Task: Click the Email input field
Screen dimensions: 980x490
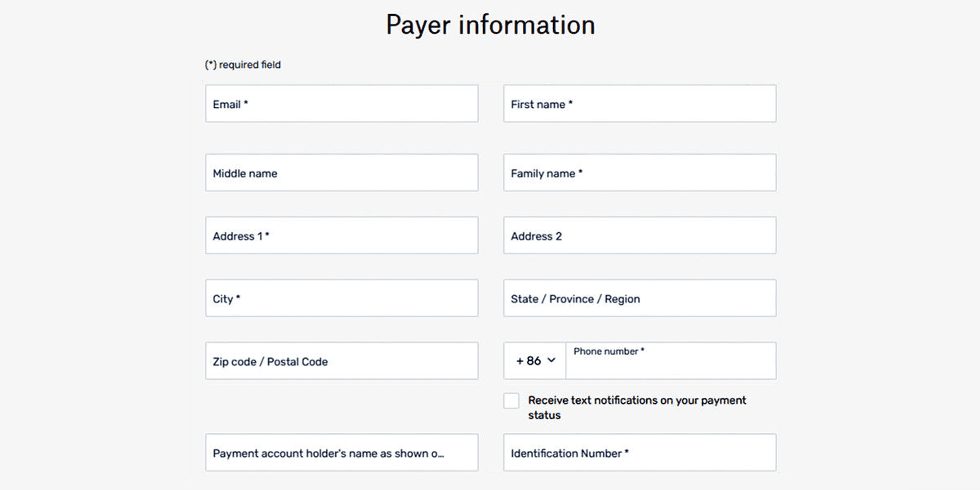Action: (342, 103)
